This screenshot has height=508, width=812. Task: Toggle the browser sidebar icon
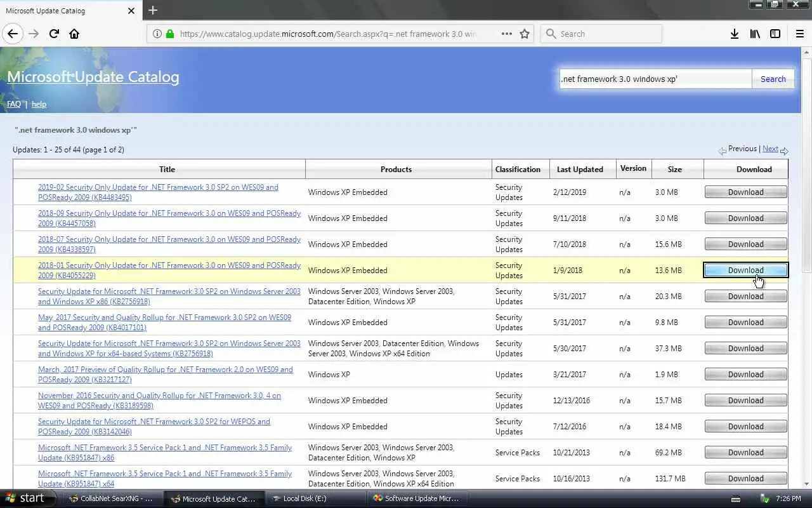click(775, 34)
